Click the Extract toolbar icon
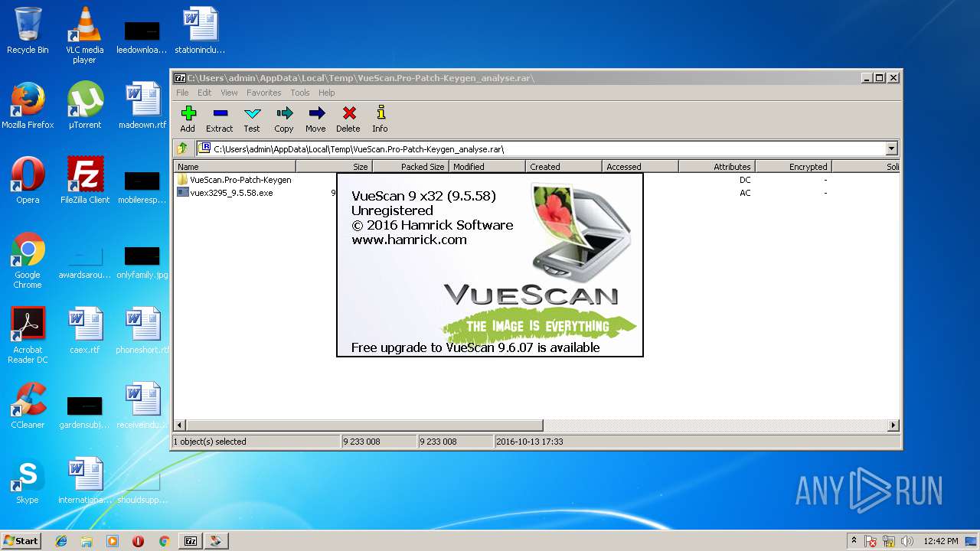The image size is (980, 551). [x=220, y=119]
